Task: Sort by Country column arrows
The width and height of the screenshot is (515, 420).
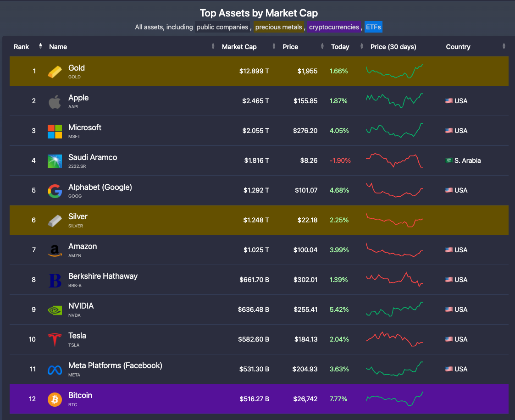Action: 504,46
